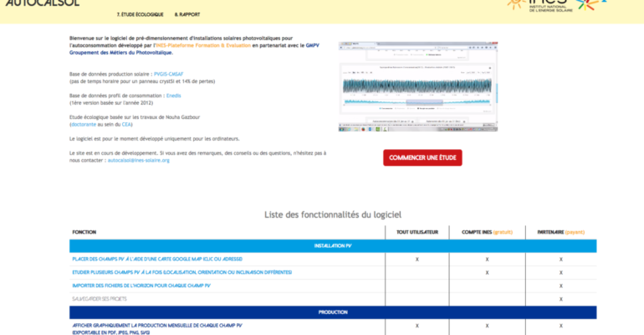Viewport: 644px width, 335px height.
Task: Follow the GMPV link
Action: [313, 45]
